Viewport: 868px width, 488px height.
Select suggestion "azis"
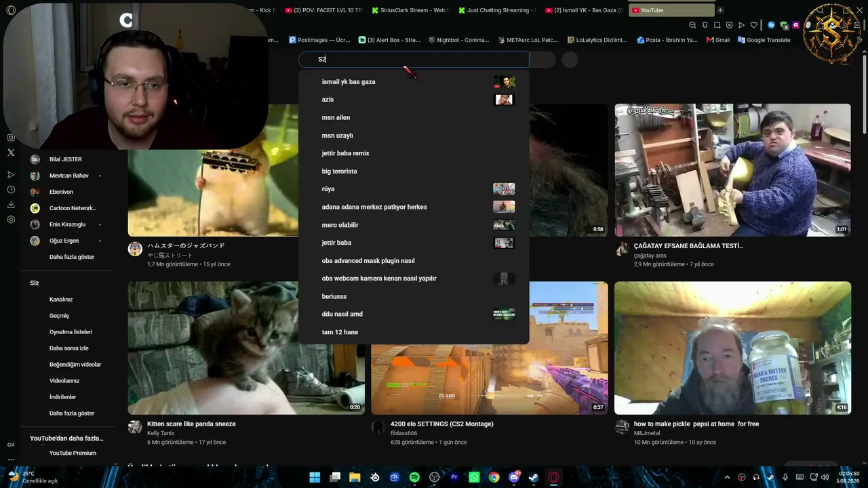(x=414, y=100)
